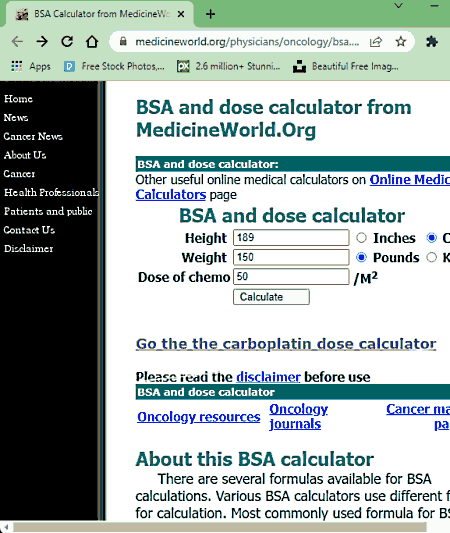Open the Oncology resources link
This screenshot has width=450, height=533.
[198, 417]
